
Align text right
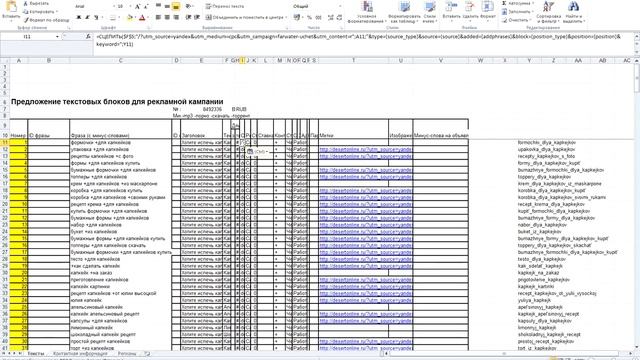click(176, 18)
